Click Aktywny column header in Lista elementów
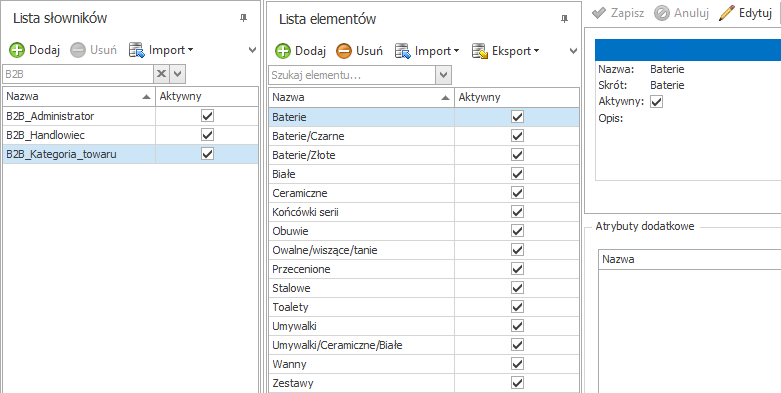Screen dimensions: 781x393 (x=517, y=97)
